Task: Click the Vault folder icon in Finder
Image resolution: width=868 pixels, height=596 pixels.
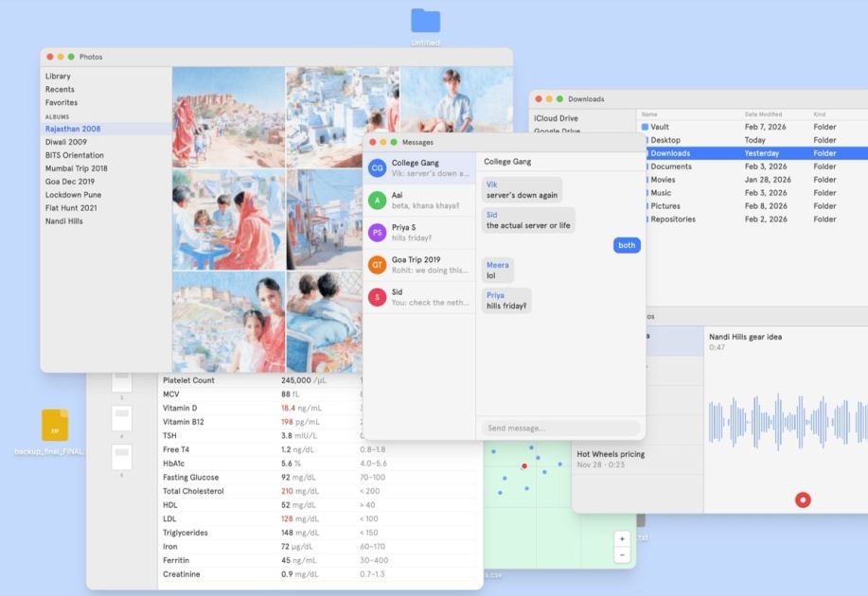Action: click(x=647, y=127)
